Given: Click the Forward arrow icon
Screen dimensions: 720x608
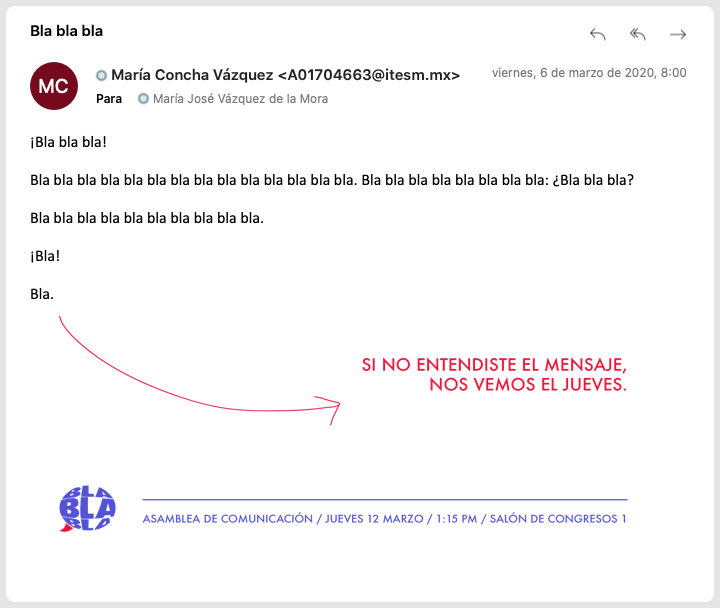Looking at the screenshot, I should (x=678, y=34).
